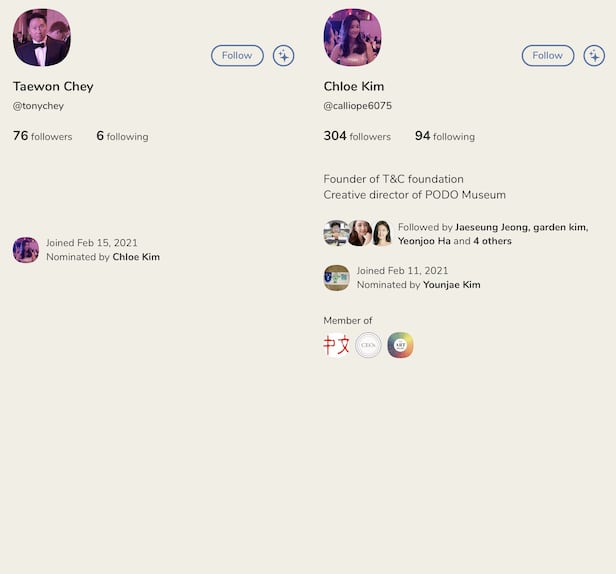Open the colorful ART club icon

tap(400, 345)
